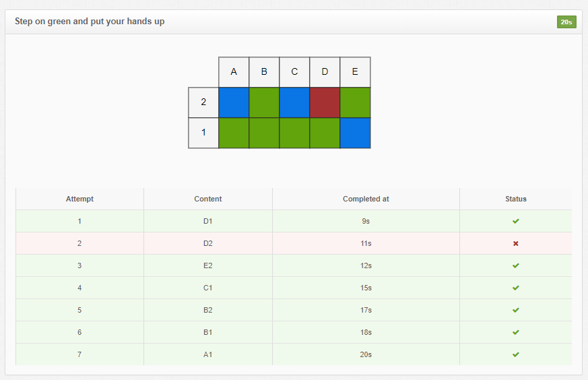Select the red square at D2
The height and width of the screenshot is (380, 588).
325,102
